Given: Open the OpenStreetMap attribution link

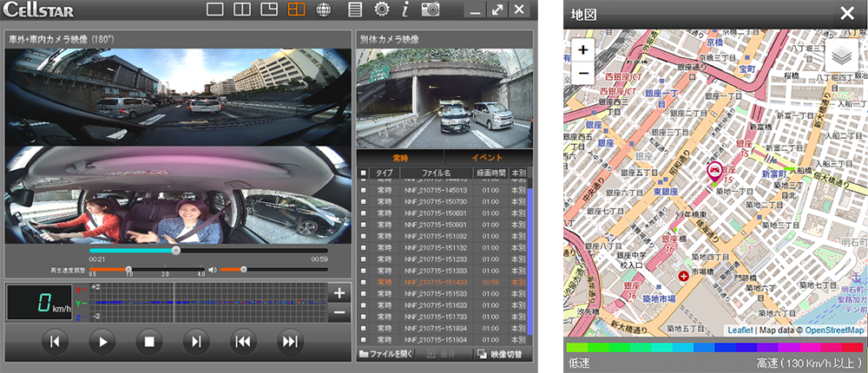Looking at the screenshot, I should click(x=834, y=330).
